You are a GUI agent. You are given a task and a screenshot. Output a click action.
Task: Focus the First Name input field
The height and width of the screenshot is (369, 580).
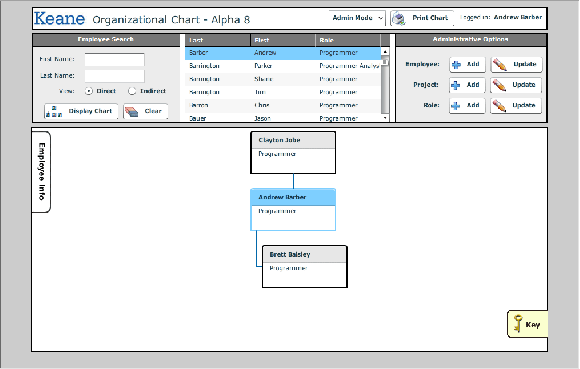(114, 60)
